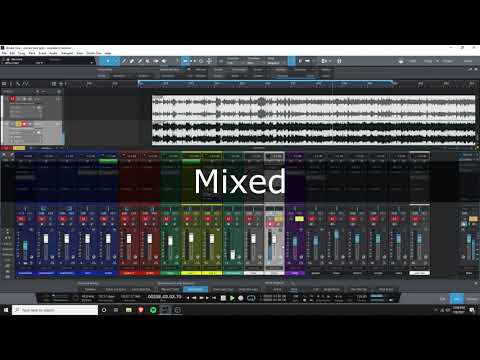Select the dark lower waveform audio event

click(x=314, y=133)
